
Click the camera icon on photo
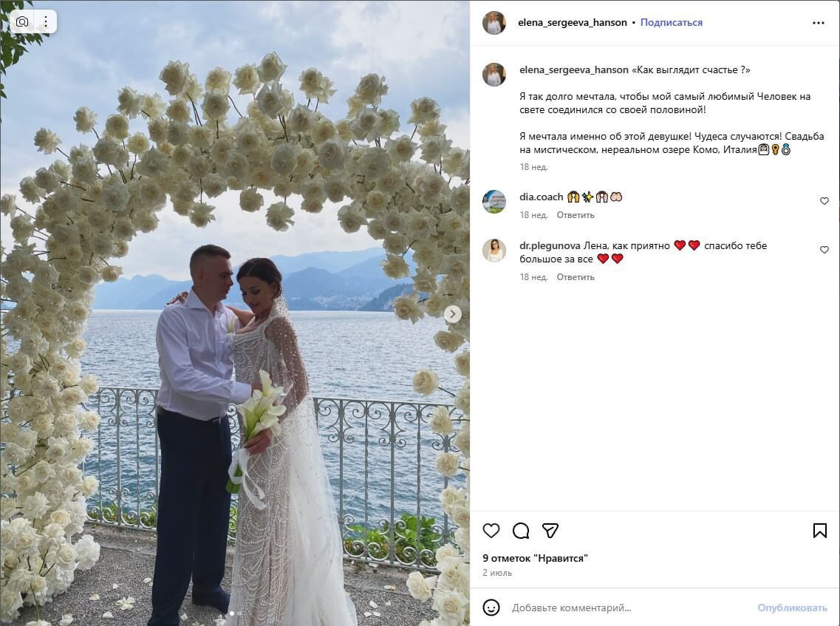click(x=22, y=22)
